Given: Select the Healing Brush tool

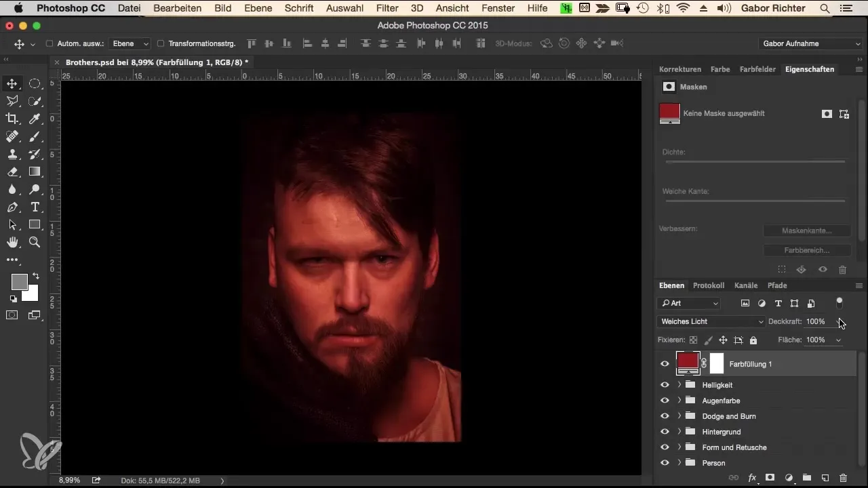Looking at the screenshot, I should click(12, 137).
